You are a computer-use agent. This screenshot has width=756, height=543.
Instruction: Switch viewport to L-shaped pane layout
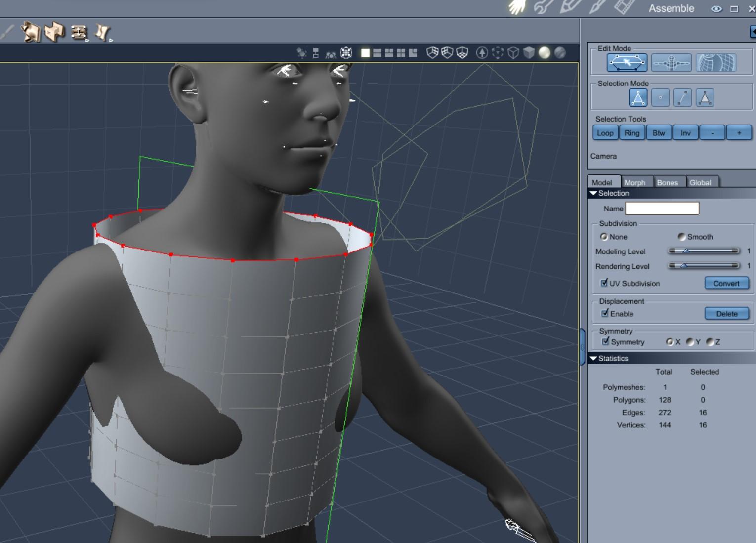tap(413, 53)
